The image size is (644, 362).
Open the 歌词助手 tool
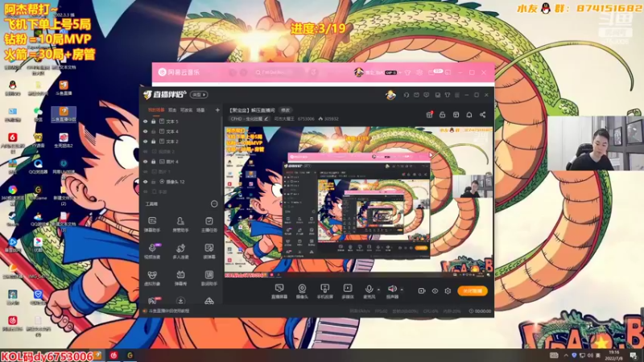point(209,278)
